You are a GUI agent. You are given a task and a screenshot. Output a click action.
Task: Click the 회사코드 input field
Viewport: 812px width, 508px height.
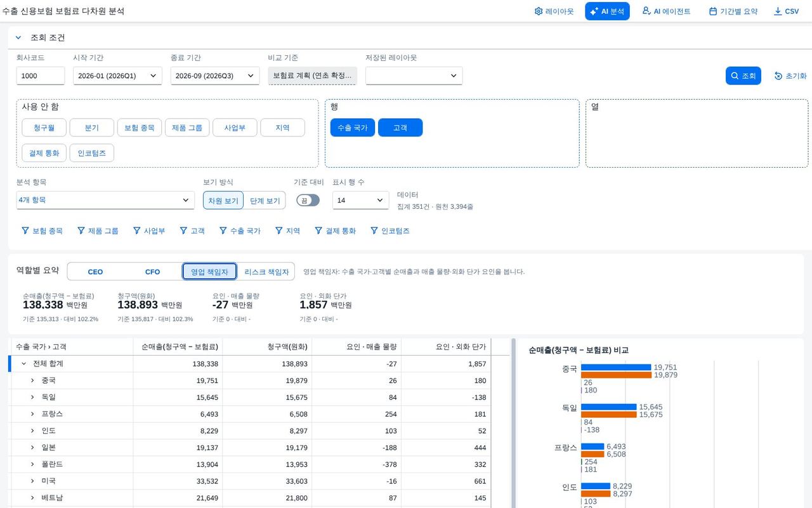point(41,76)
